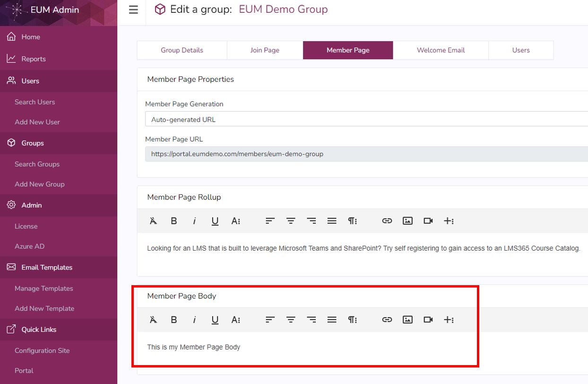The image size is (588, 384).
Task: Open the paragraph format menu in Member Page Rollup
Action: tap(352, 220)
